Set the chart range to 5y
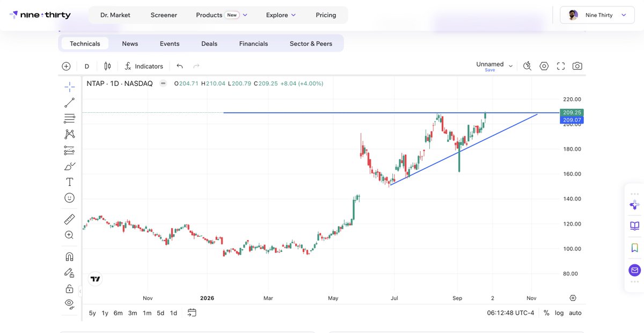This screenshot has height=333, width=644. [x=93, y=313]
